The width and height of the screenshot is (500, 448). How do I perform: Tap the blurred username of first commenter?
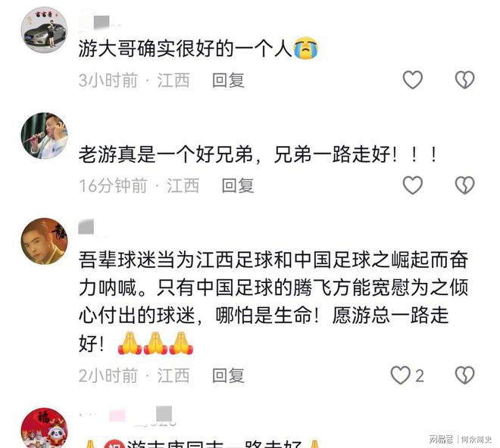click(99, 23)
